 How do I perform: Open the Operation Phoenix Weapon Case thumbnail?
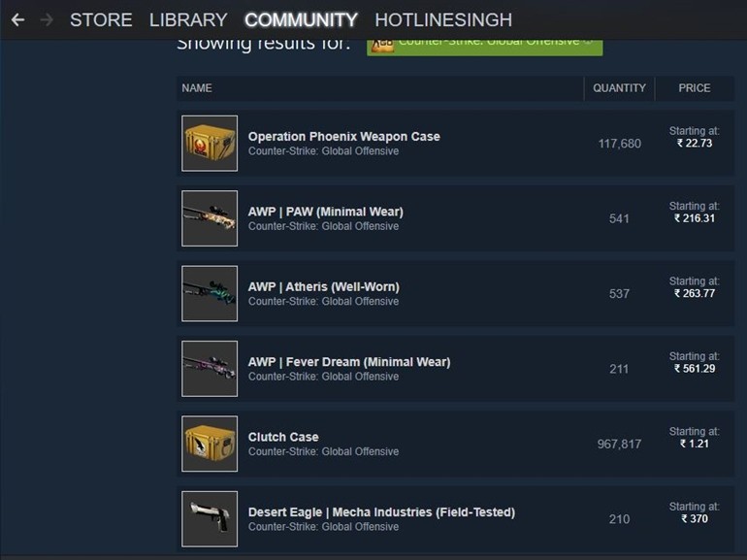coord(210,143)
